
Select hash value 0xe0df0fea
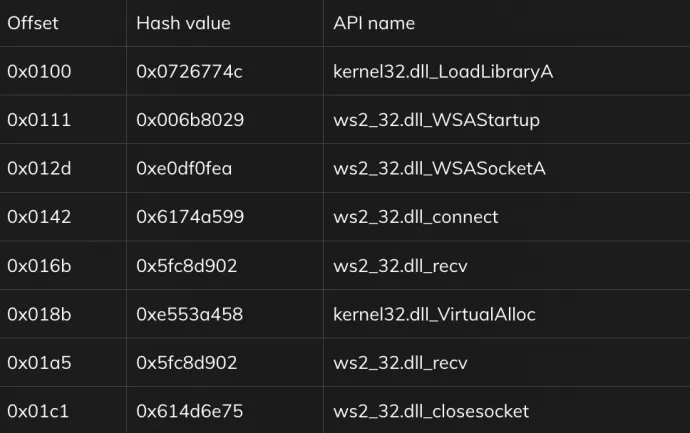[x=184, y=169]
